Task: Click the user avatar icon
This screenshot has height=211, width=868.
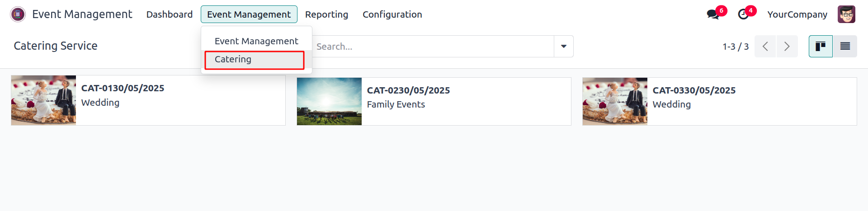Action: point(846,14)
